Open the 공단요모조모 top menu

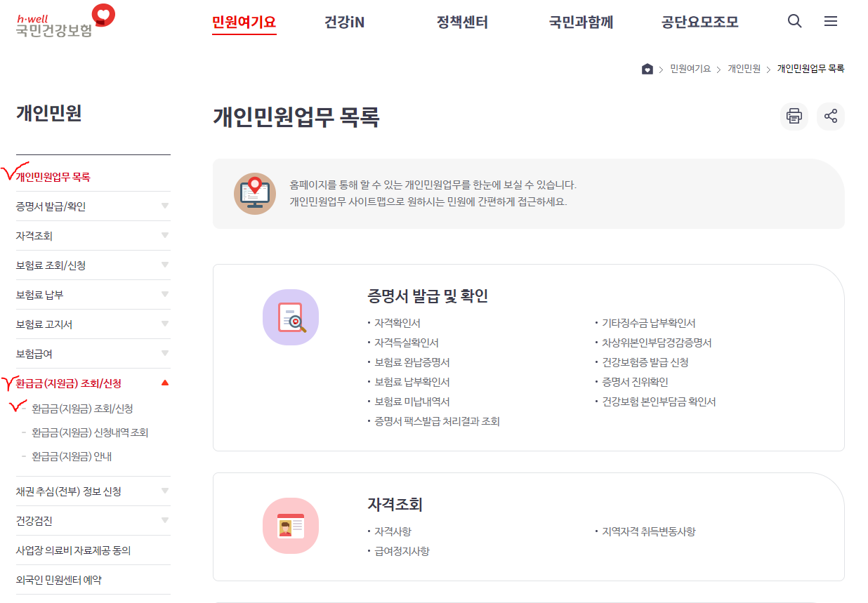(700, 22)
